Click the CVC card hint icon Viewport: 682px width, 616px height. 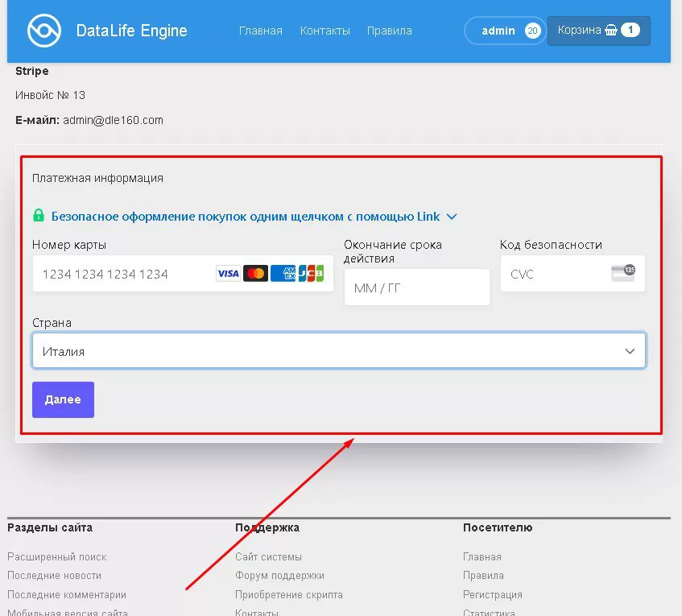click(x=623, y=273)
